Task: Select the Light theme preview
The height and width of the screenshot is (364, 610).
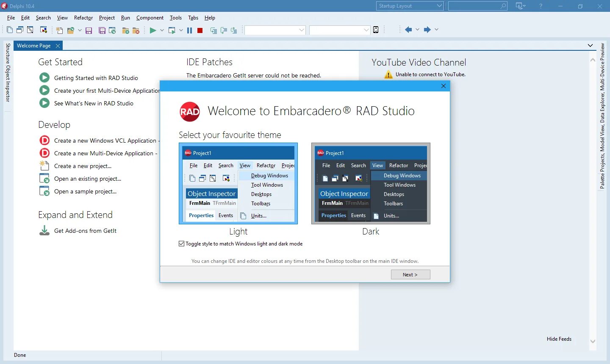Action: (x=238, y=184)
